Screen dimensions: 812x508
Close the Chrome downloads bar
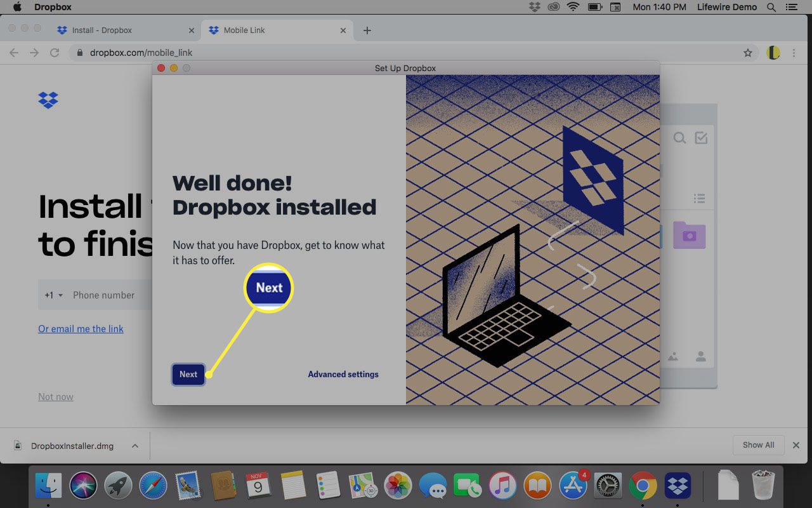[796, 445]
